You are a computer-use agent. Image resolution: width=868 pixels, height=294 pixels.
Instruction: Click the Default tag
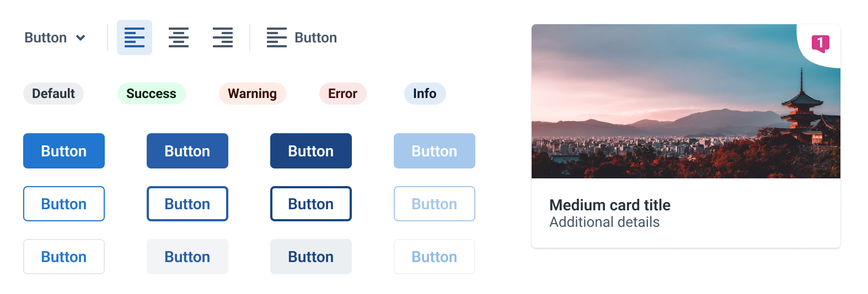point(53,94)
